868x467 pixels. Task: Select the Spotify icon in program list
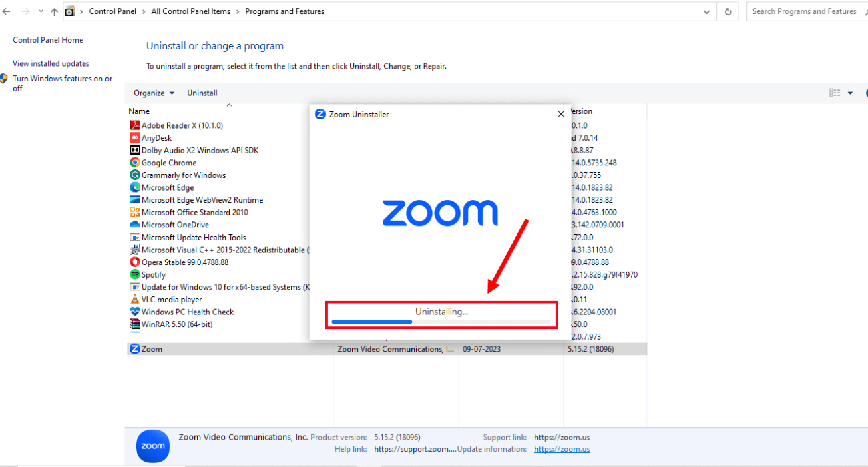134,274
